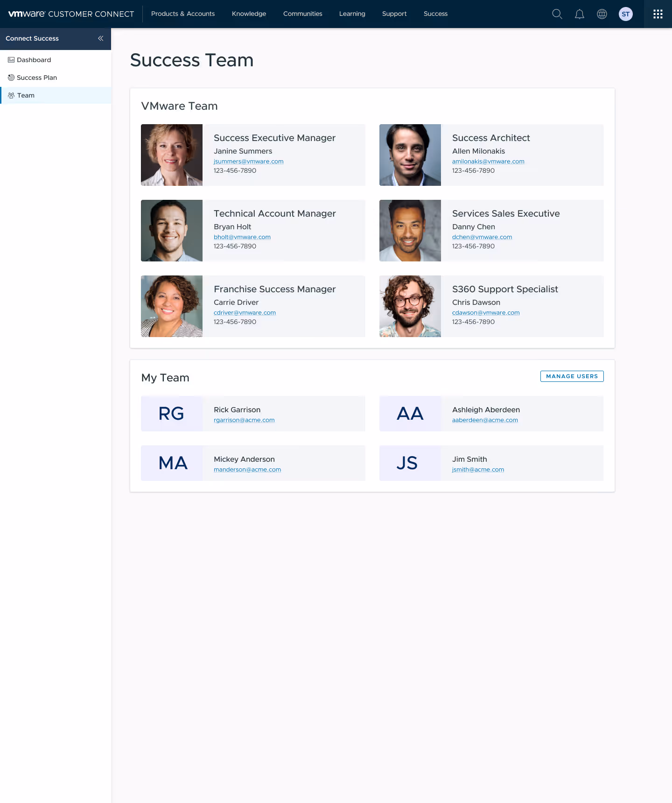Click the Manage Users button
The width and height of the screenshot is (672, 803).
pyautogui.click(x=572, y=376)
